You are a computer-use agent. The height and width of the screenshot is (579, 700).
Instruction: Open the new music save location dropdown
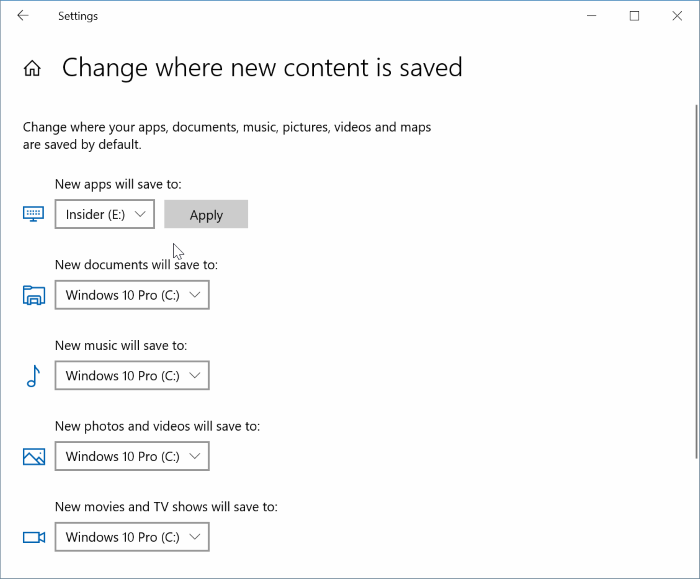click(x=132, y=375)
